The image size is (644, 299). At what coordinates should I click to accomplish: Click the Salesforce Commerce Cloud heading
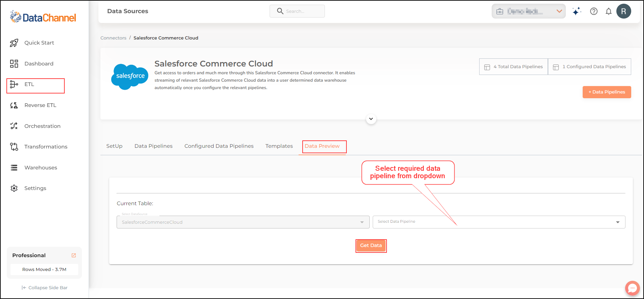(x=214, y=64)
